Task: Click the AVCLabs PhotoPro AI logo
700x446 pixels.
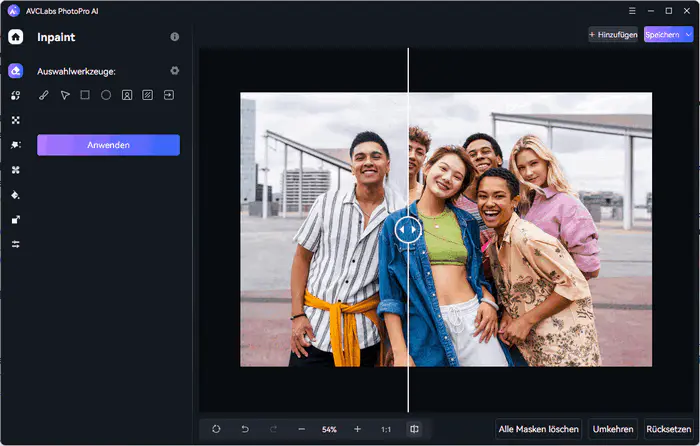Action: (14, 11)
